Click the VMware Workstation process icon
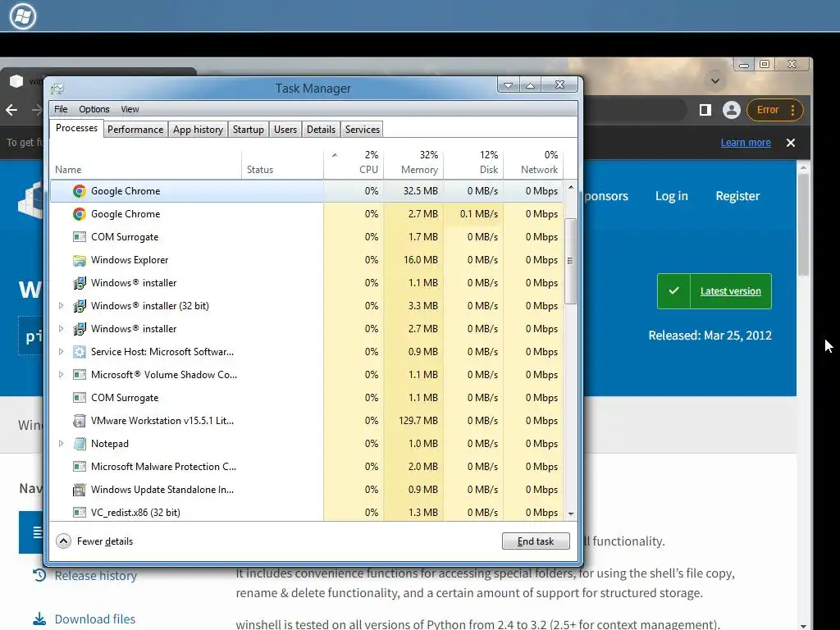This screenshot has height=630, width=840. pyautogui.click(x=80, y=421)
